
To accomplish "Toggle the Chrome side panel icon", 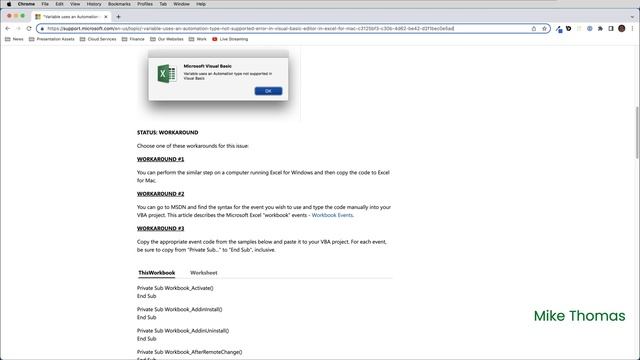I will pyautogui.click(x=611, y=29).
